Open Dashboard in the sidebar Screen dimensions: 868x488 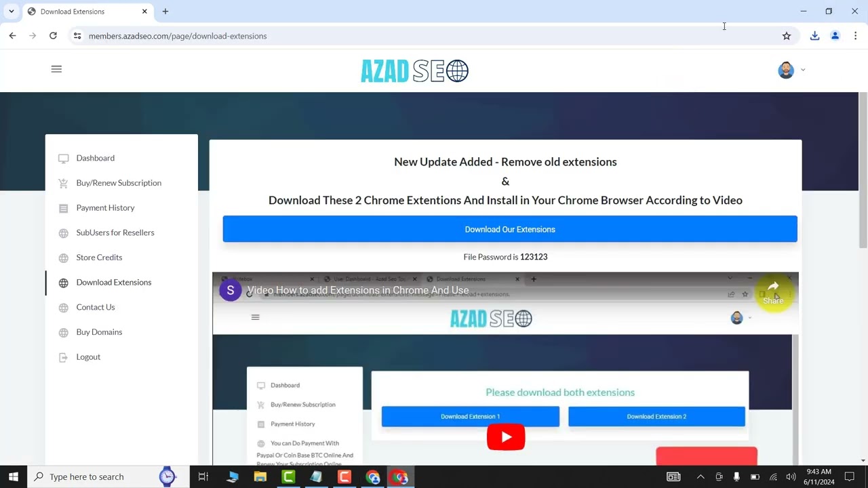95,158
